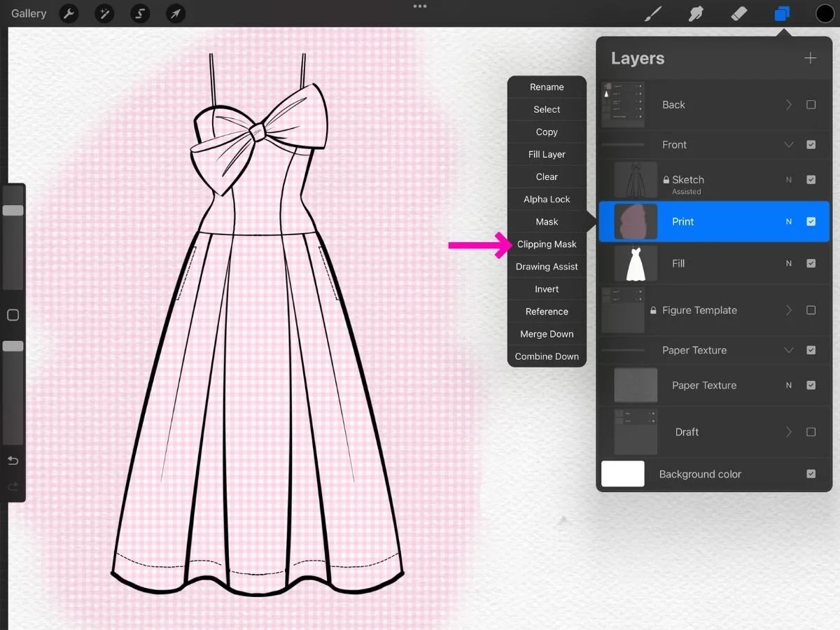Open blend mode N on Fill layer

[789, 264]
